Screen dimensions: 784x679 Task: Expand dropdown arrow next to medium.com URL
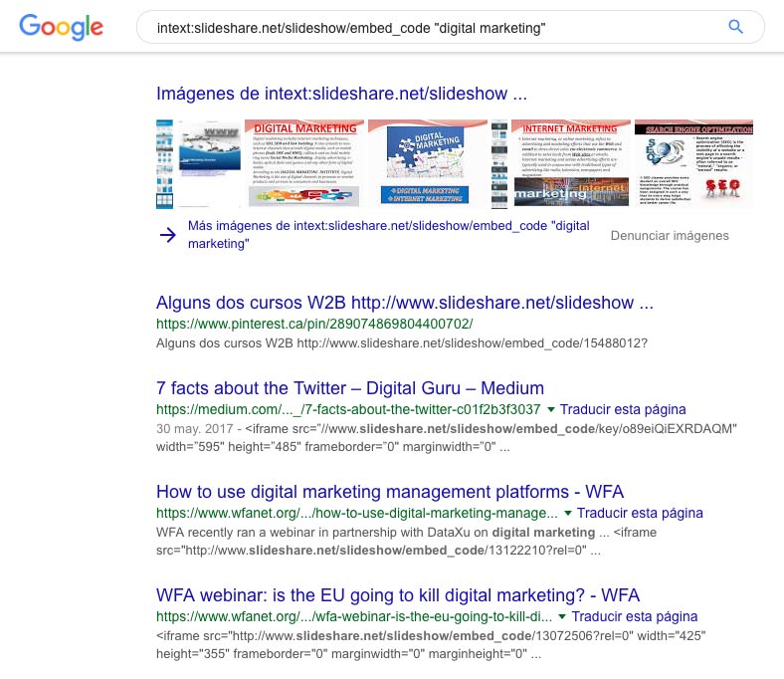[551, 409]
